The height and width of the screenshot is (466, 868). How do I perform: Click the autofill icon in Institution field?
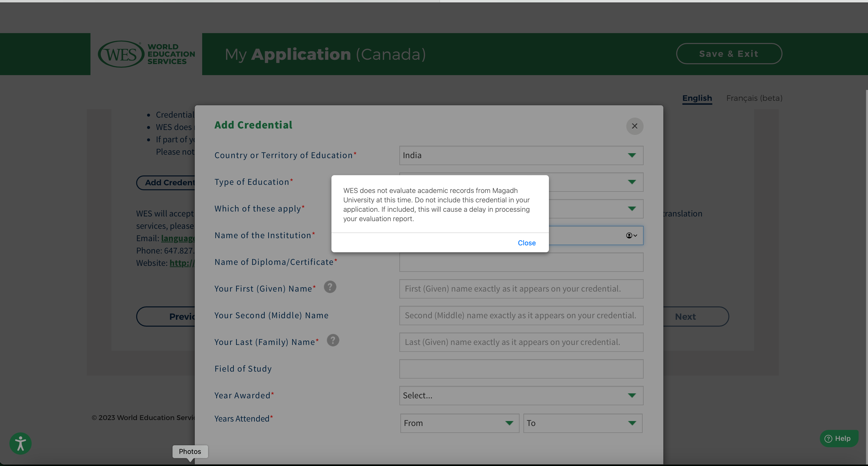[631, 235]
